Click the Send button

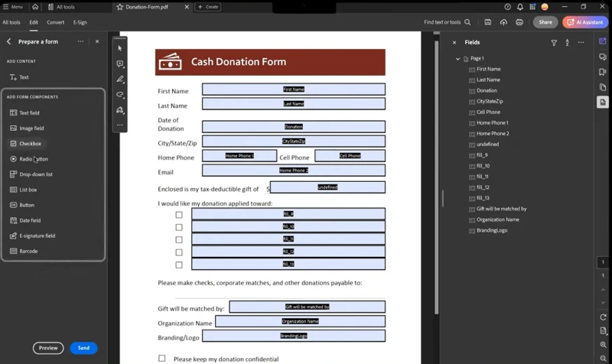point(83,348)
